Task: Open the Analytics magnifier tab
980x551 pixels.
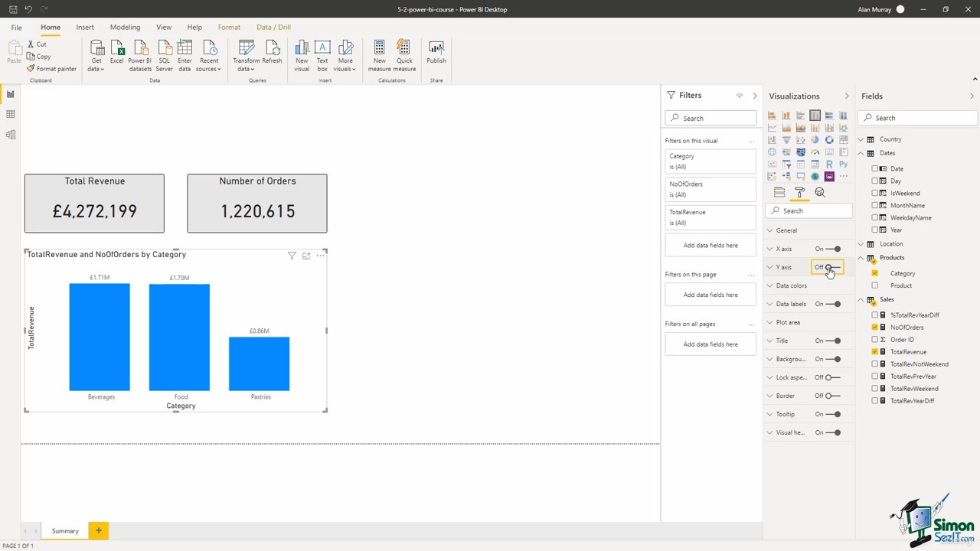Action: tap(820, 192)
